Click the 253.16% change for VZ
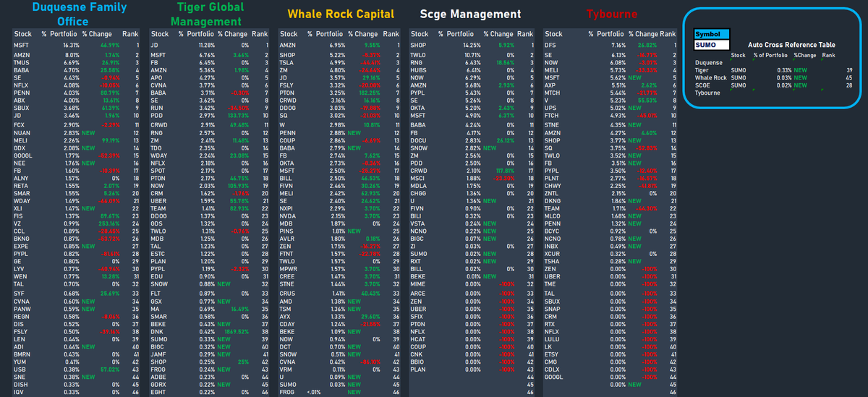Screen dimensions: 868x397 pyautogui.click(x=108, y=226)
